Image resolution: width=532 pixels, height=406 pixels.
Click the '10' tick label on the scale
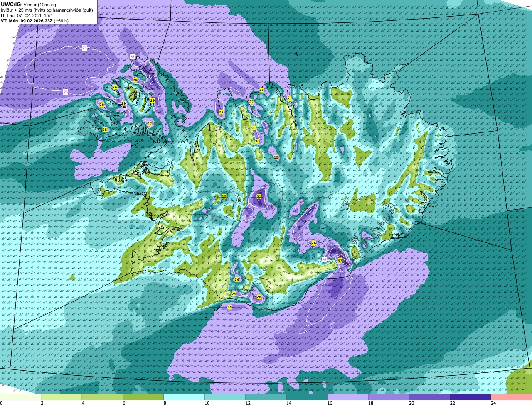click(207, 403)
